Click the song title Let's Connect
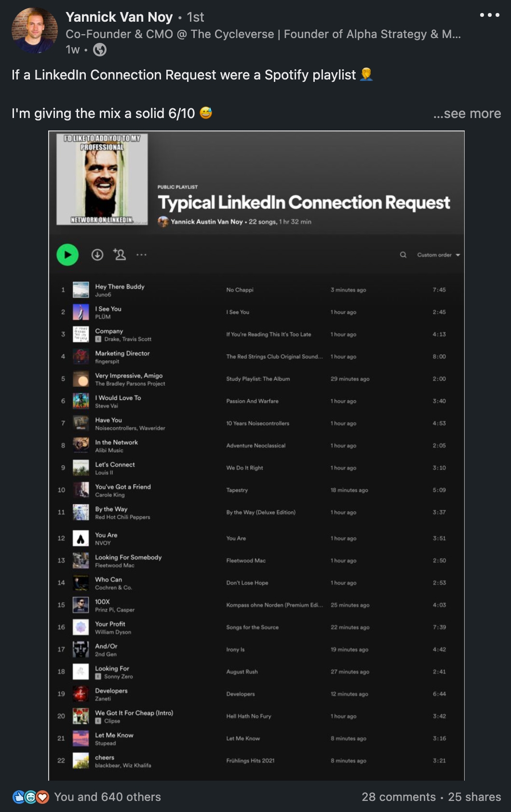The width and height of the screenshot is (511, 812). pyautogui.click(x=115, y=464)
